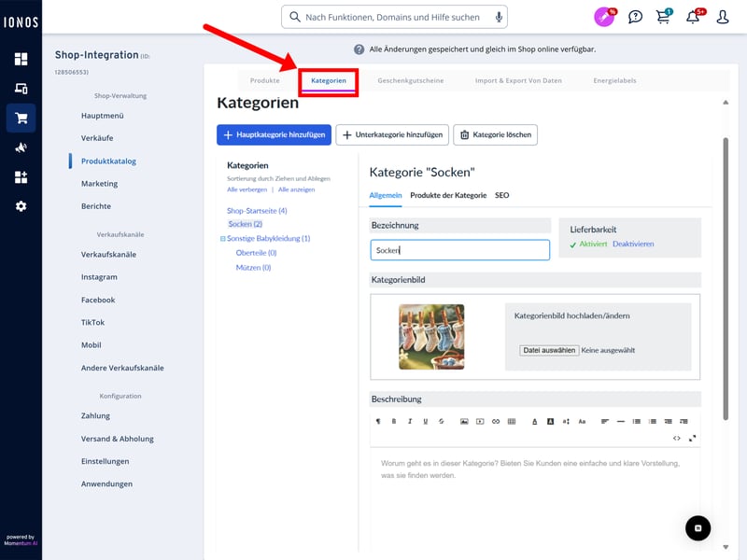Open the purple offers badge icon

tap(604, 17)
